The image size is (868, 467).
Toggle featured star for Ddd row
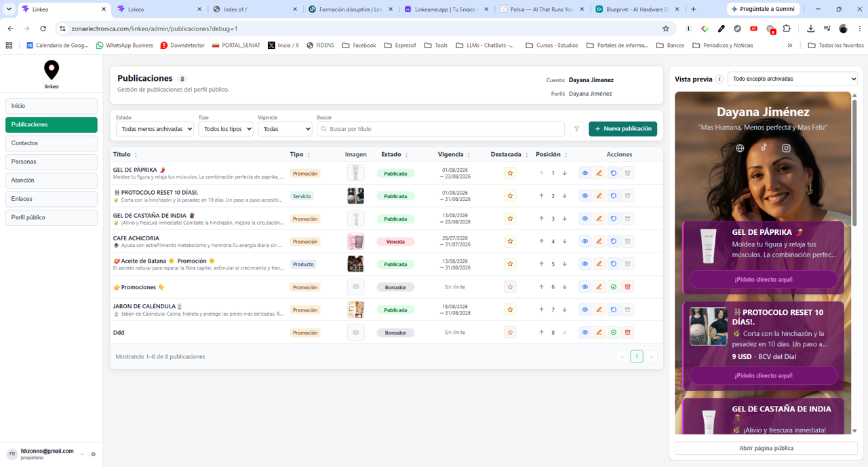(x=510, y=333)
